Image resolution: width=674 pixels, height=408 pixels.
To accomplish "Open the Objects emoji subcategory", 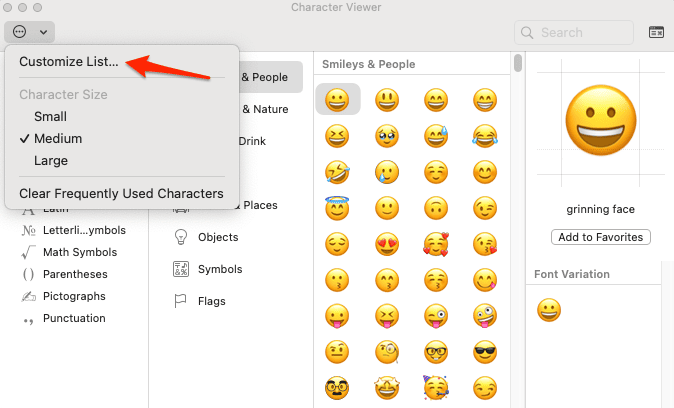I will [218, 237].
